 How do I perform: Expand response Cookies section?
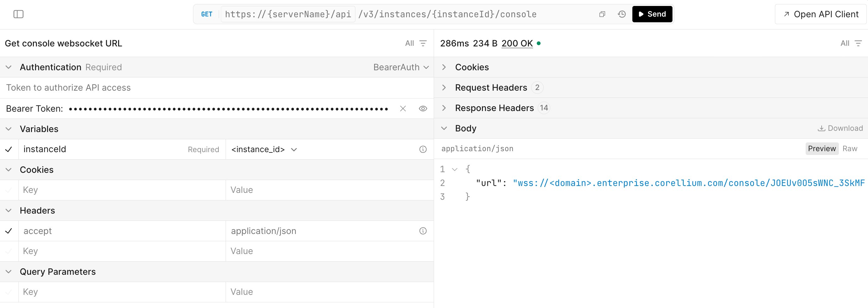pos(444,67)
